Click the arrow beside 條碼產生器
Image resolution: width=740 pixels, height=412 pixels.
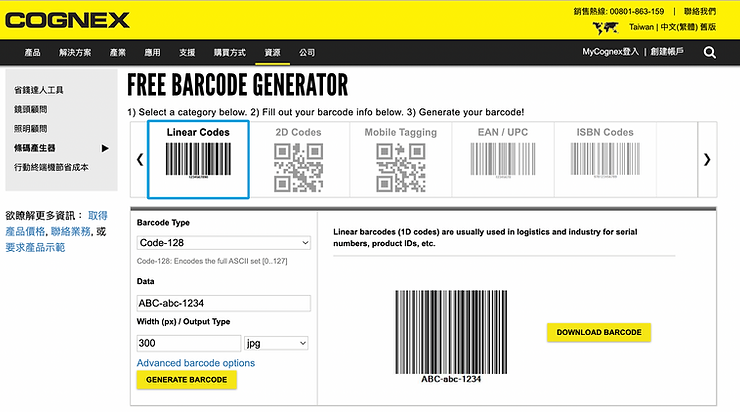[x=105, y=148]
